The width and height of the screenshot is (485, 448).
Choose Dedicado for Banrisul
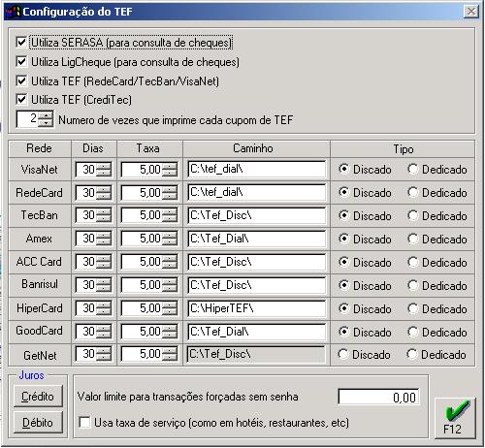click(413, 285)
